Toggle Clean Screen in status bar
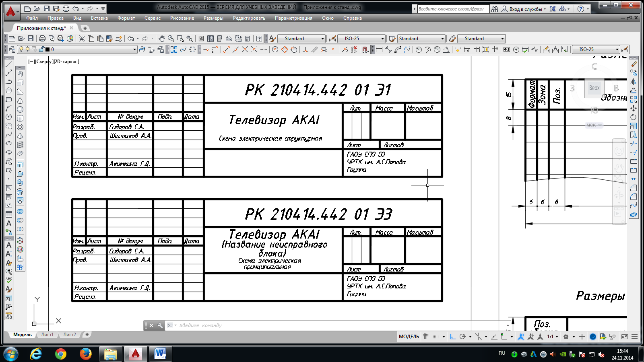The image size is (644, 362). pos(625,337)
